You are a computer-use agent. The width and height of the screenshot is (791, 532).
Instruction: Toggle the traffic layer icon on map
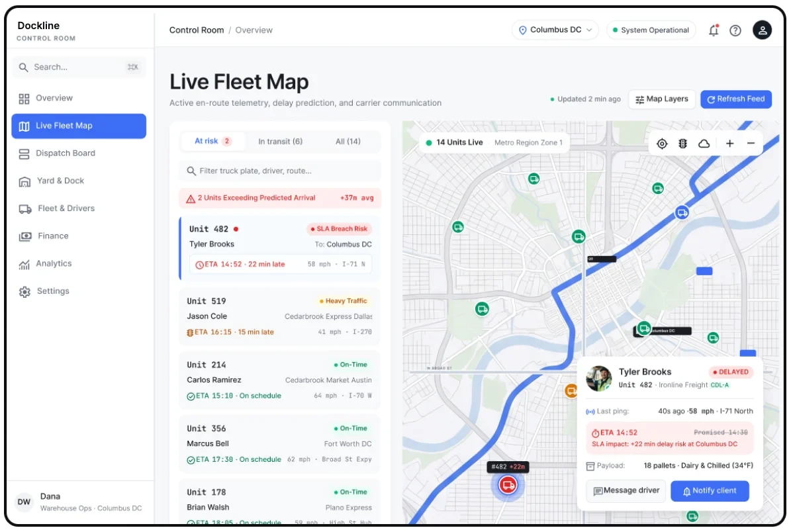682,144
